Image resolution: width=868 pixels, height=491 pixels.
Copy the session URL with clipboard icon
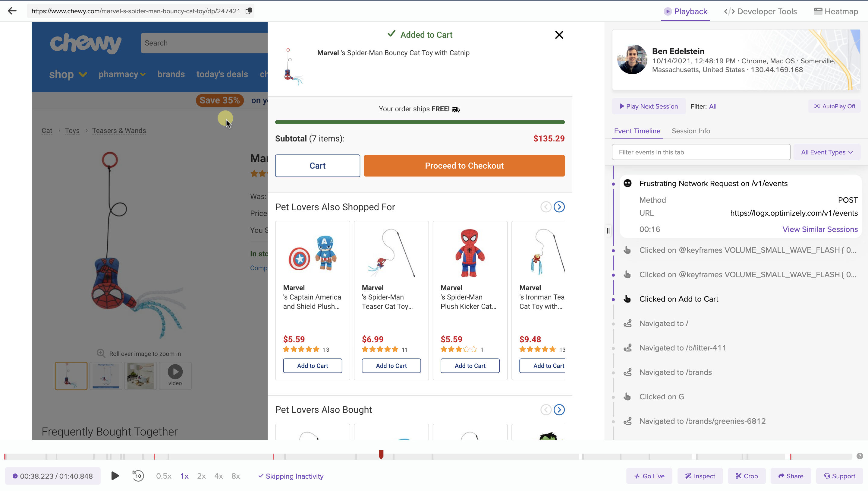(x=249, y=11)
